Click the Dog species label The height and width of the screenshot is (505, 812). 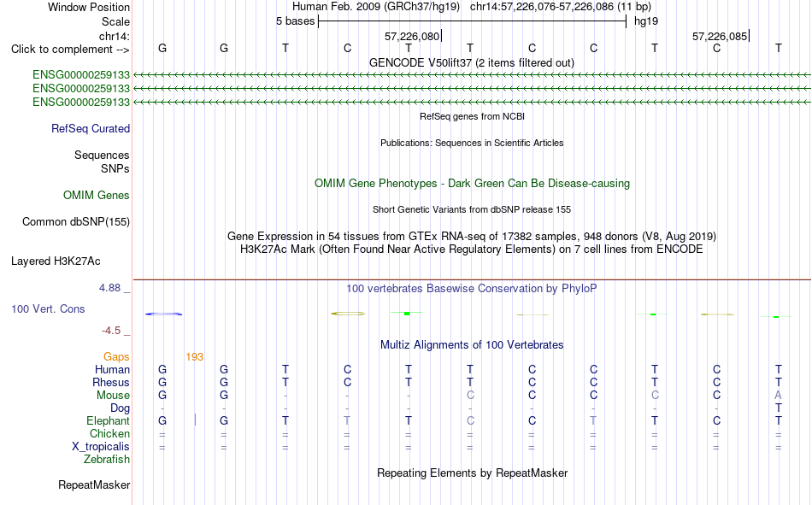coord(121,408)
